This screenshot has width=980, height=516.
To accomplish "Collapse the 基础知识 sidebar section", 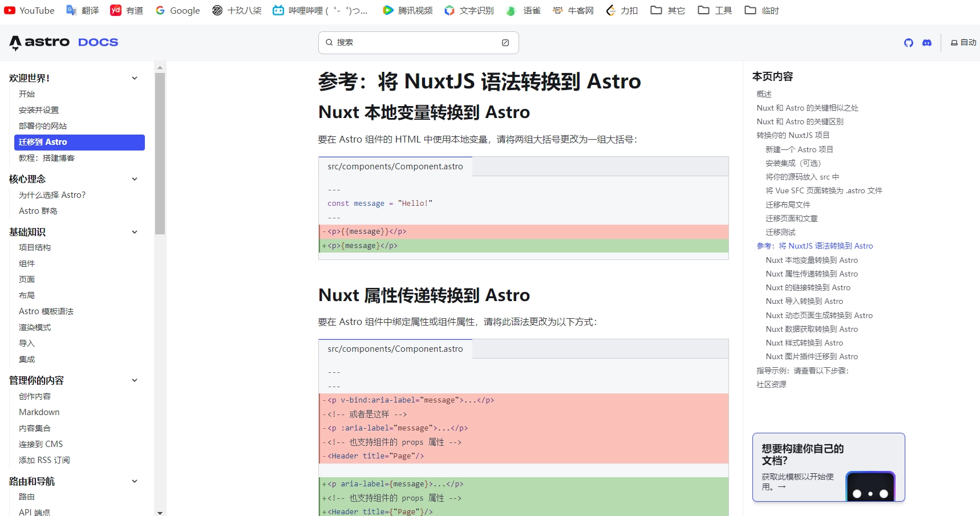I will pyautogui.click(x=135, y=232).
